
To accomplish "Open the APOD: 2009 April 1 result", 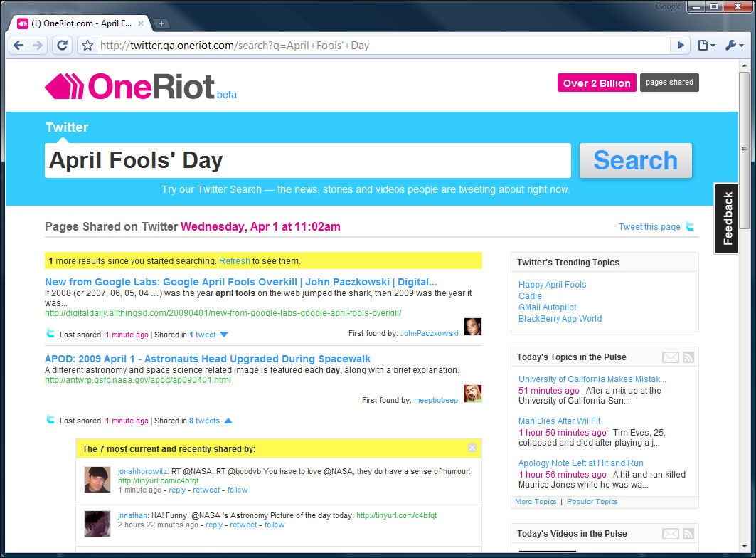I will (x=208, y=359).
